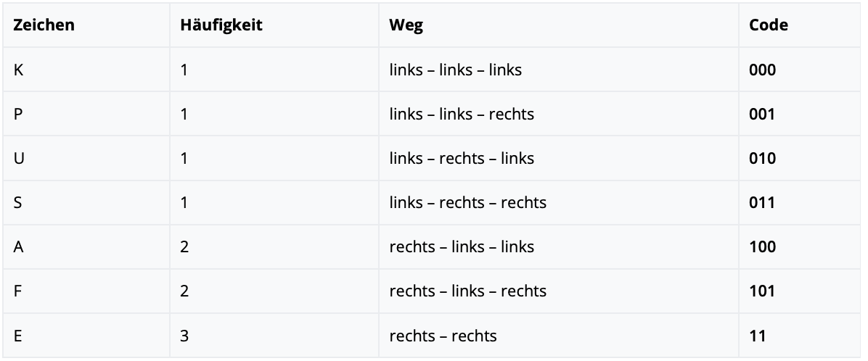Select path rechts – links – links
868x361 pixels.
[x=462, y=246]
